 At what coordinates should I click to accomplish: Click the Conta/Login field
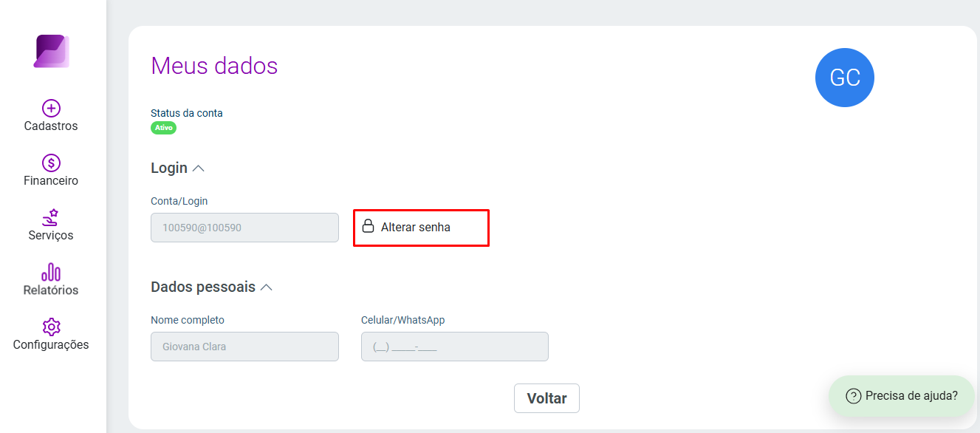coord(244,228)
